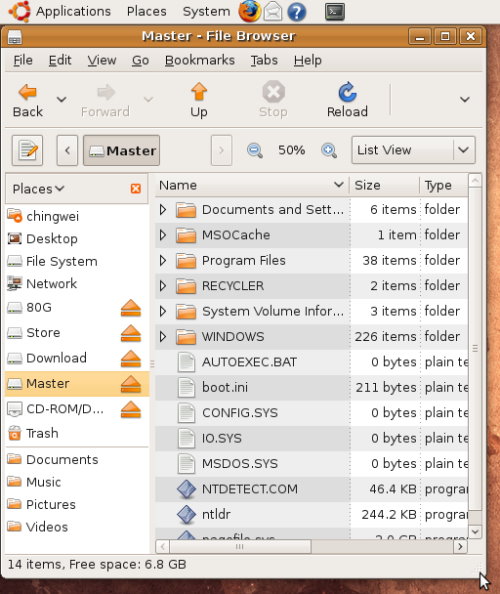
Task: Navigate up to the parent folder
Action: coord(199,100)
